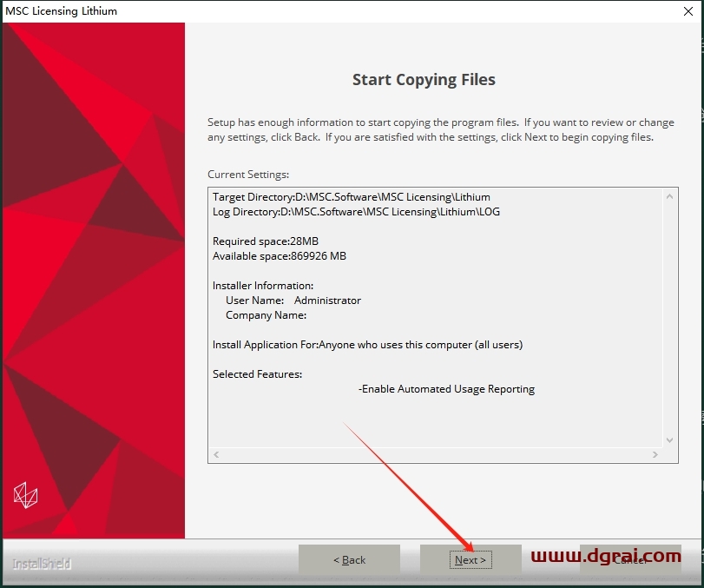This screenshot has height=588, width=704.
Task: Click the 'Installer Information:' line
Action: pyautogui.click(x=263, y=286)
